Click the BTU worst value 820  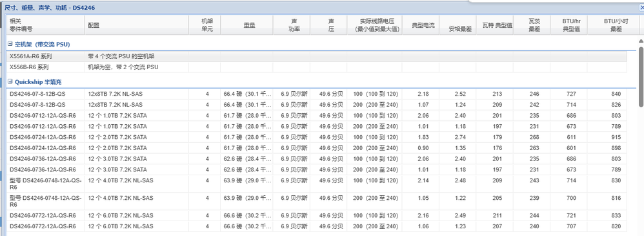(x=616, y=226)
